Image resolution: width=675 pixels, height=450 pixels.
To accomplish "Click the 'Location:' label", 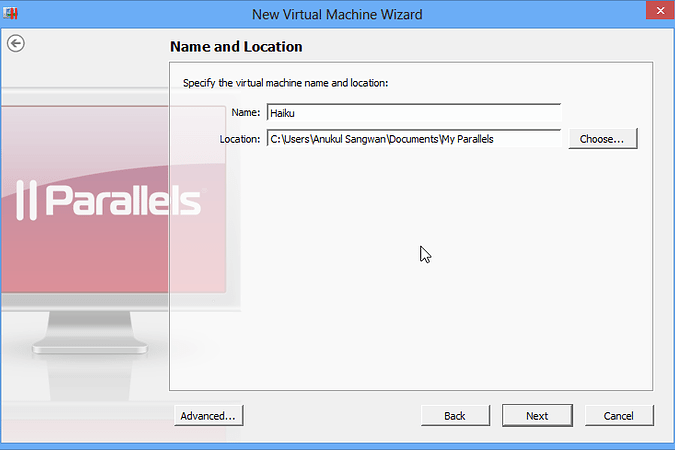I will 240,139.
